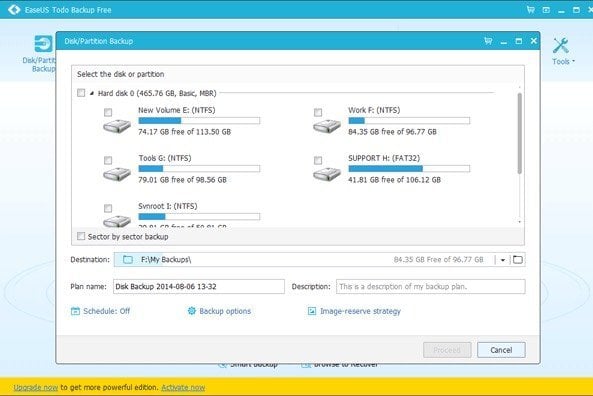Click the Cancel button
This screenshot has height=396, width=593.
coord(501,350)
